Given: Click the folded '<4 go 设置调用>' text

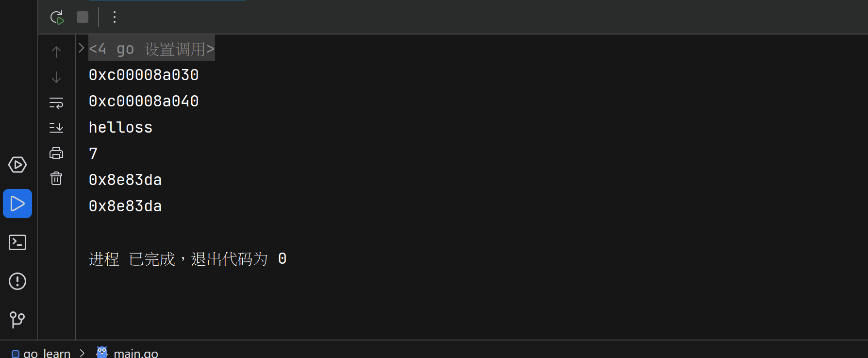Looking at the screenshot, I should point(151,49).
